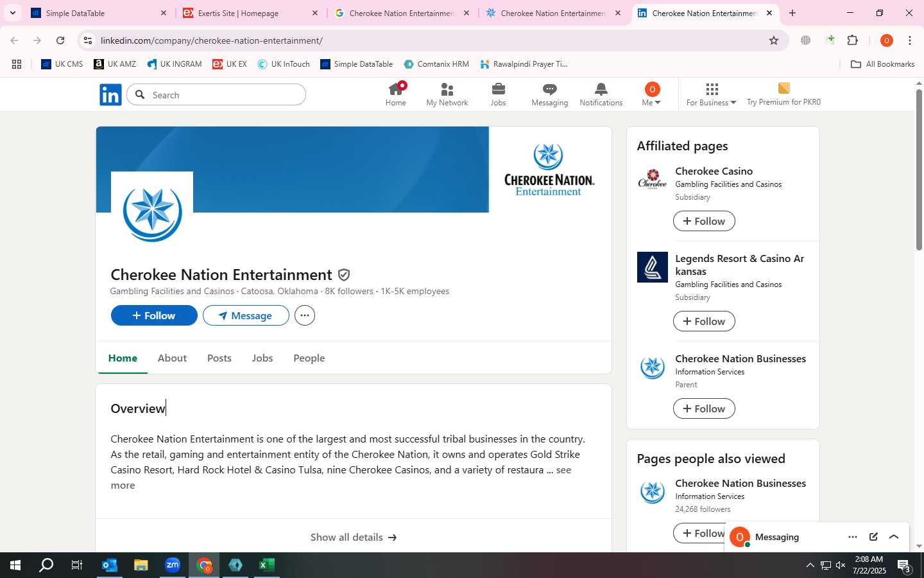Image resolution: width=924 pixels, height=578 pixels.
Task: Open the Comtanix HRM bookmark
Action: 436,64
